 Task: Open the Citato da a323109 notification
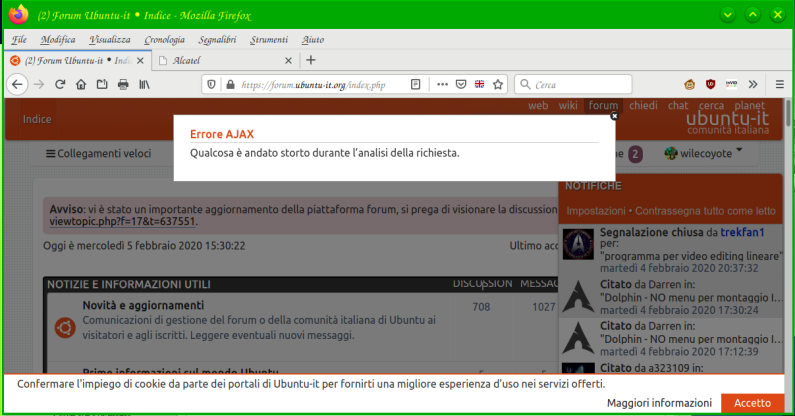(671, 367)
